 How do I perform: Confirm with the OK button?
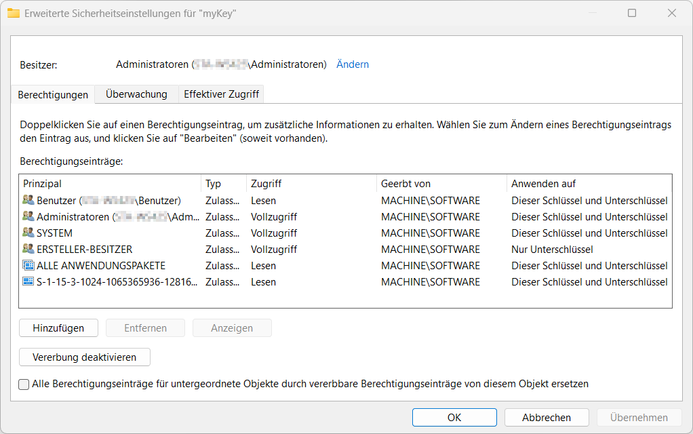[x=454, y=417]
